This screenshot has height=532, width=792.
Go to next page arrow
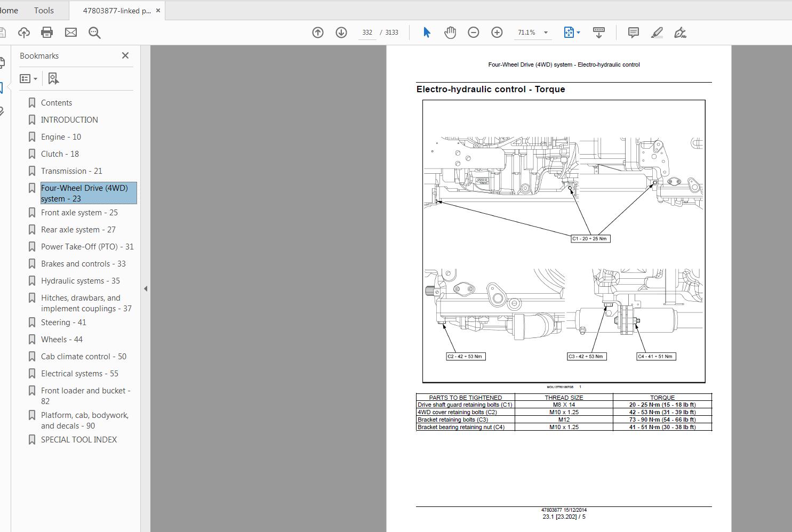click(x=341, y=33)
